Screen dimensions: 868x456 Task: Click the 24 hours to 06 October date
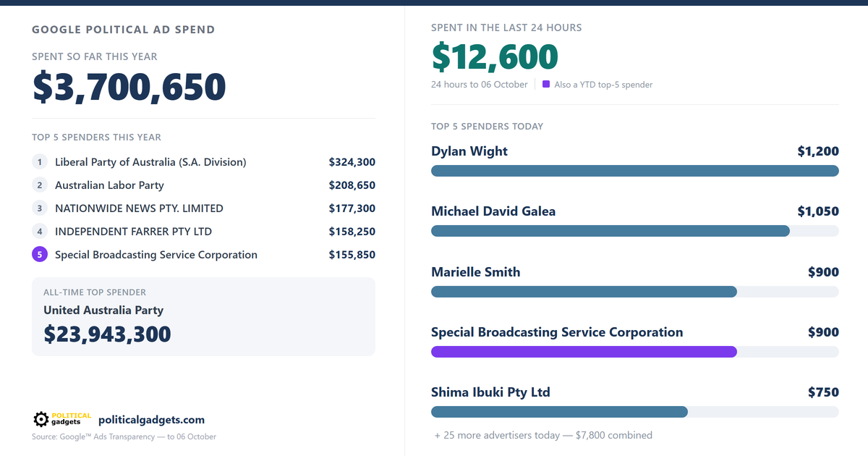(480, 85)
